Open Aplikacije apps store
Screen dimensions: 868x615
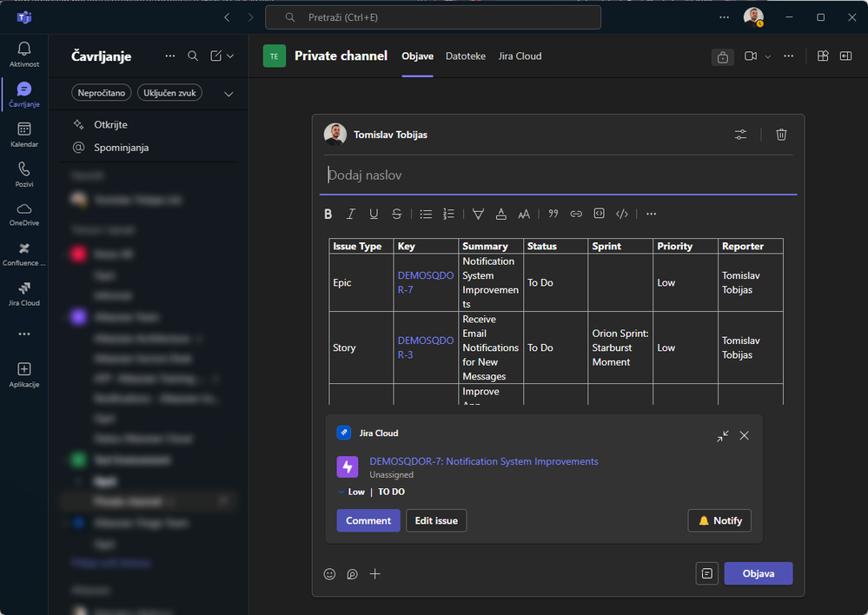pos(23,374)
